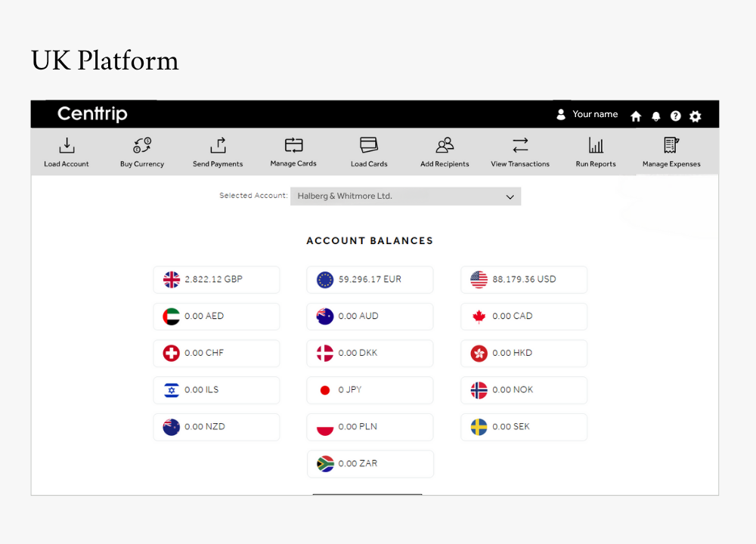Click the Load Cards icon

[369, 144]
